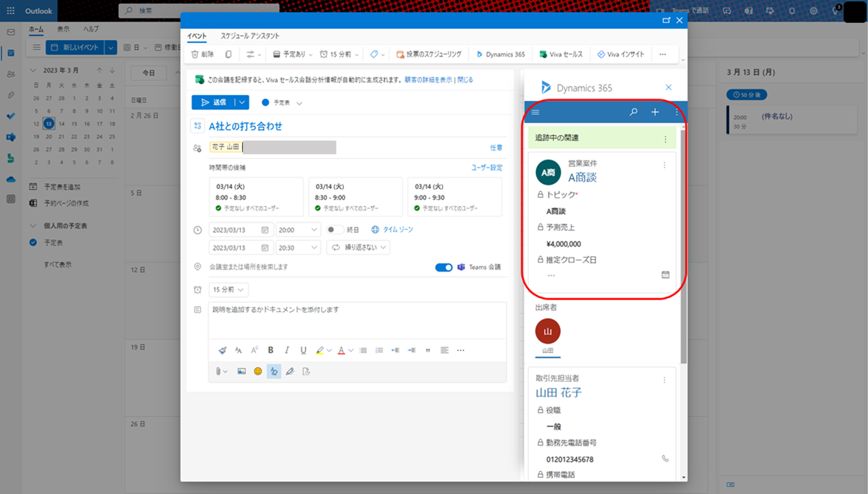The image size is (868, 494).
Task: Open the calendar picker for 推定クローズ日
Action: tap(665, 275)
